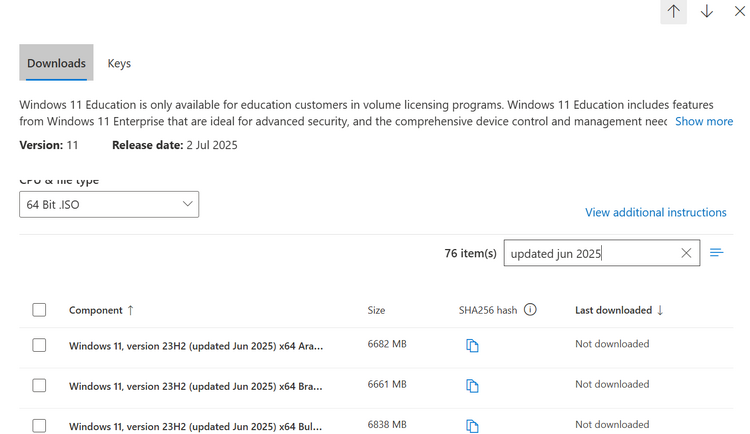Close the details panel
Viewport: 750px width, 434px height.
(739, 11)
